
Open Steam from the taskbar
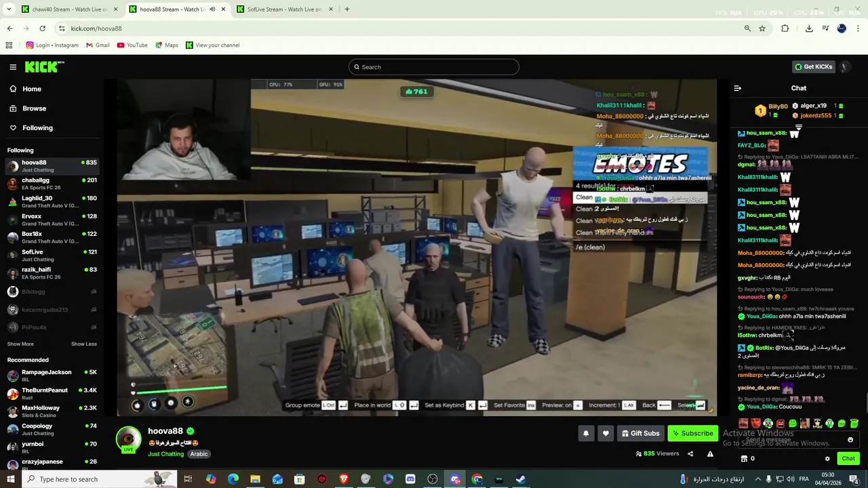pyautogui.click(x=521, y=479)
